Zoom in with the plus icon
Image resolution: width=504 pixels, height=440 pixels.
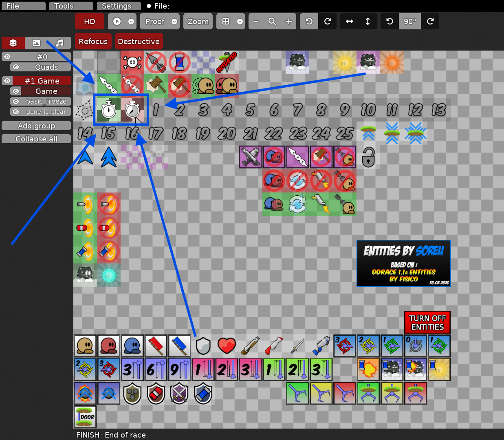[289, 21]
